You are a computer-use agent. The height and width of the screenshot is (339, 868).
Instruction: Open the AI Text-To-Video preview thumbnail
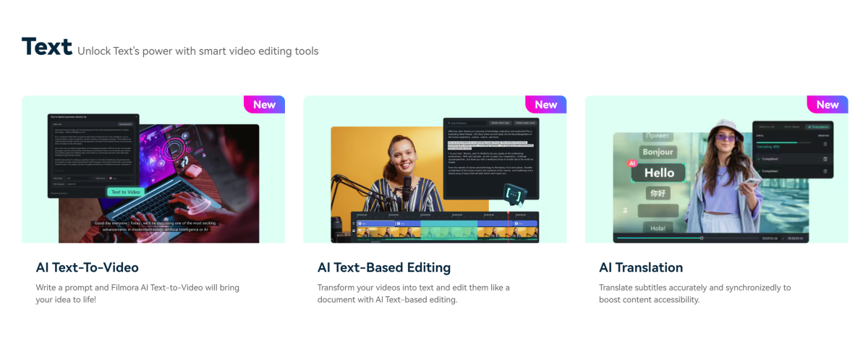(x=153, y=169)
